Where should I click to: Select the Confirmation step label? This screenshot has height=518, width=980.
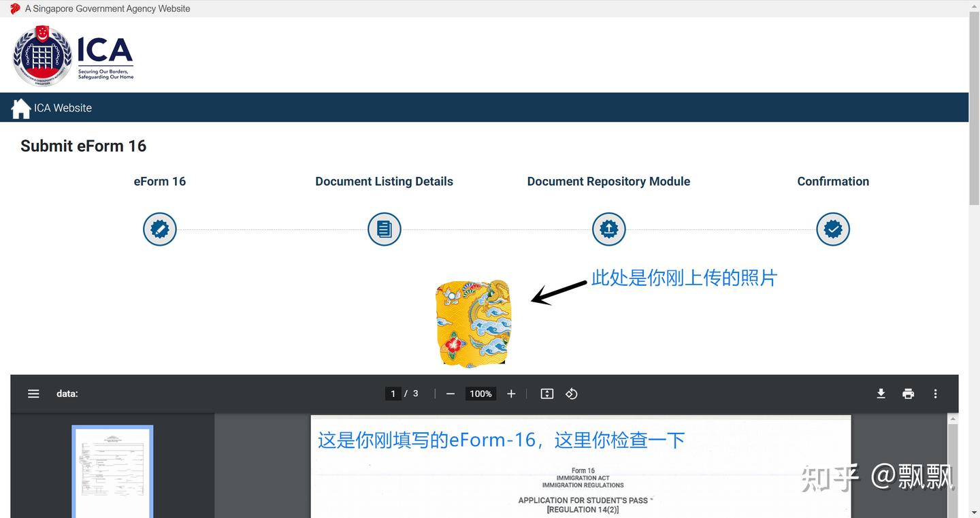click(833, 181)
